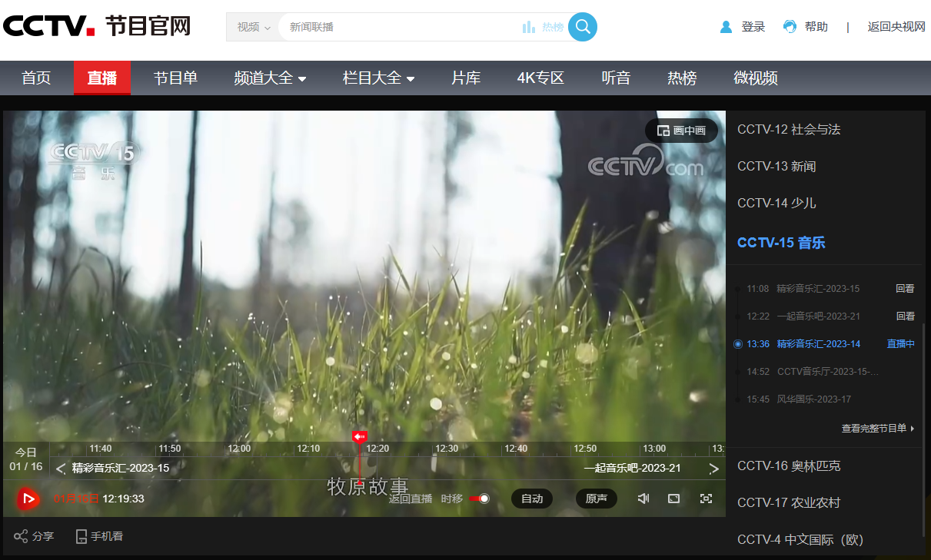Open the 节目单 tab
Image resolution: width=931 pixels, height=560 pixels.
175,78
